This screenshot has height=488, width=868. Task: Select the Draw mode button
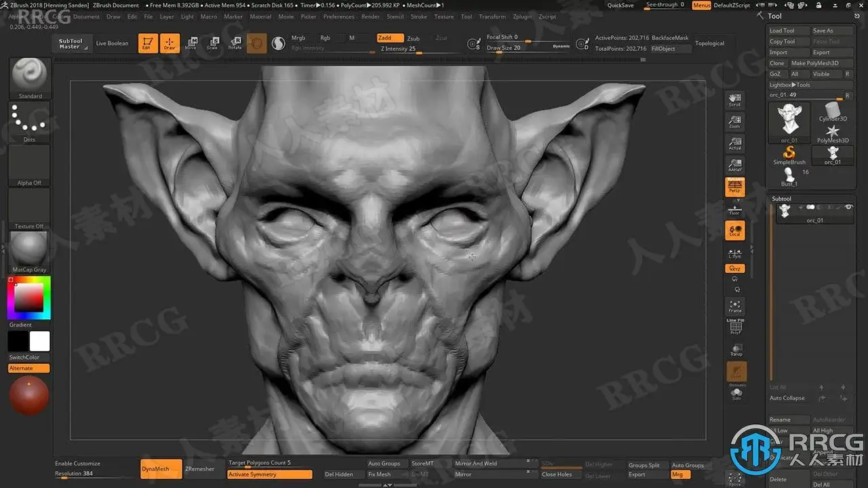[170, 43]
